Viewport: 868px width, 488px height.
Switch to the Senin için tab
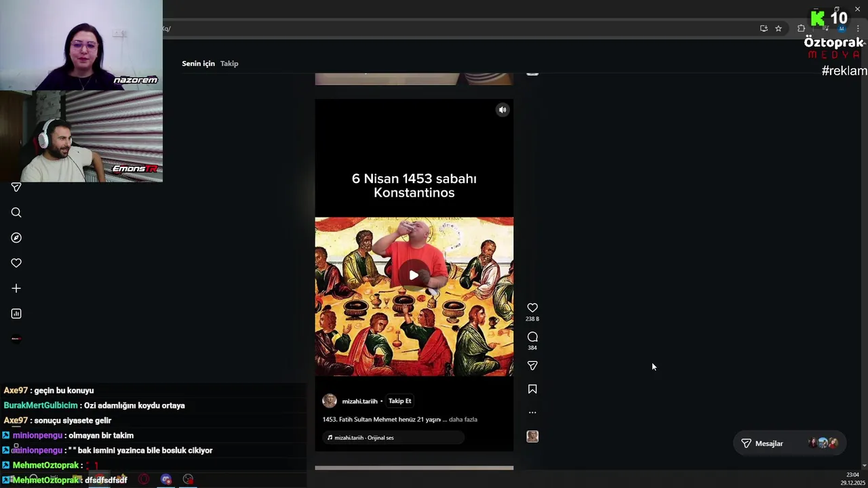(x=198, y=64)
